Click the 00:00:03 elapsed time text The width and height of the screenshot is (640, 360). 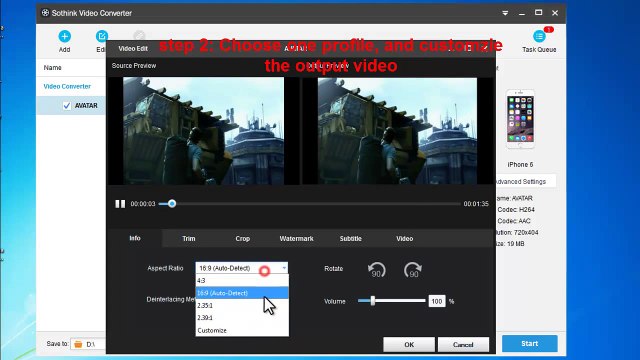tap(143, 204)
